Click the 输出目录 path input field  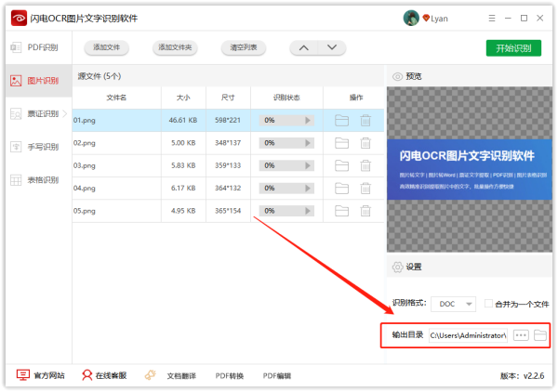[467, 334]
